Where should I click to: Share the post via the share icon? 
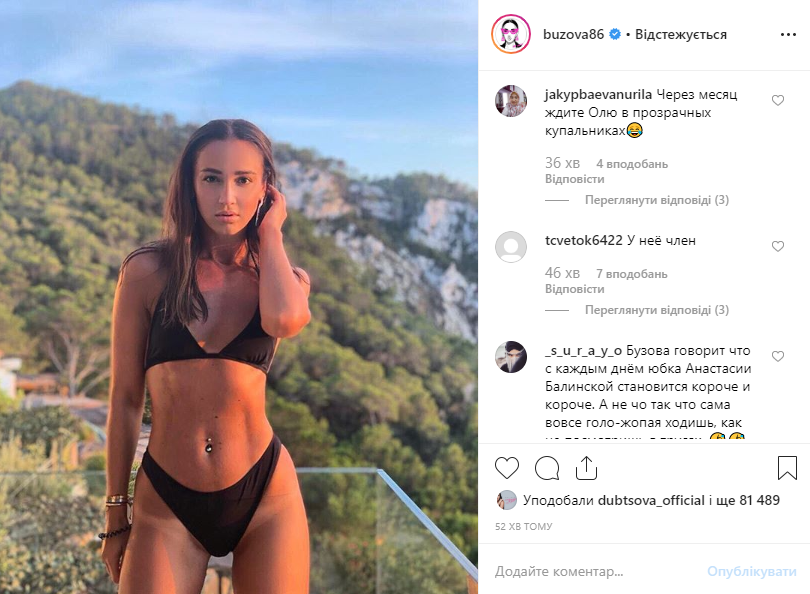coord(586,468)
